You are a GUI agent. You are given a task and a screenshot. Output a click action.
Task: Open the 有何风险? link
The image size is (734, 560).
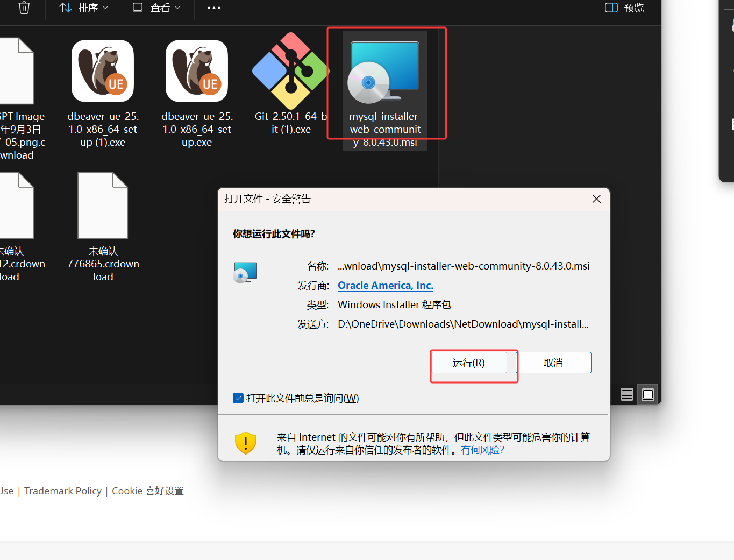(482, 450)
